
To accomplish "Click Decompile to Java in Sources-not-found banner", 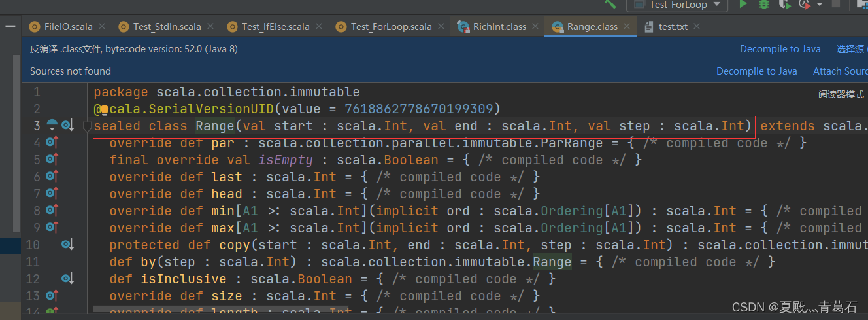I will click(x=757, y=71).
